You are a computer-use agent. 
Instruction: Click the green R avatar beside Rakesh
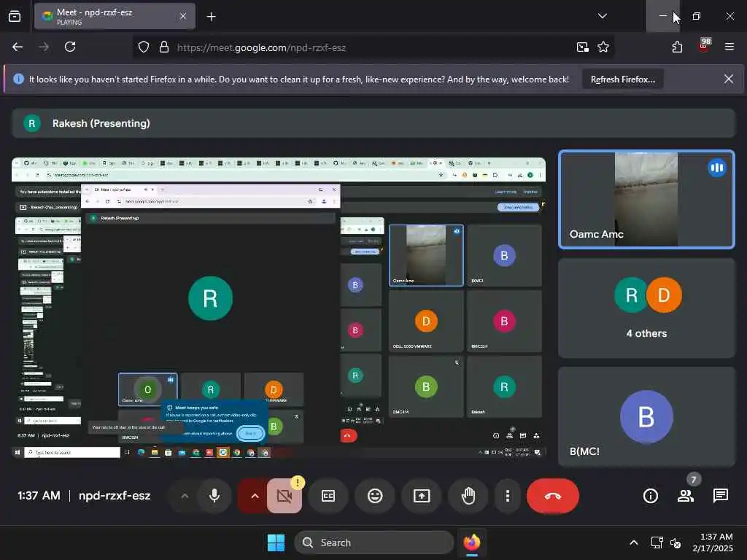click(x=32, y=123)
